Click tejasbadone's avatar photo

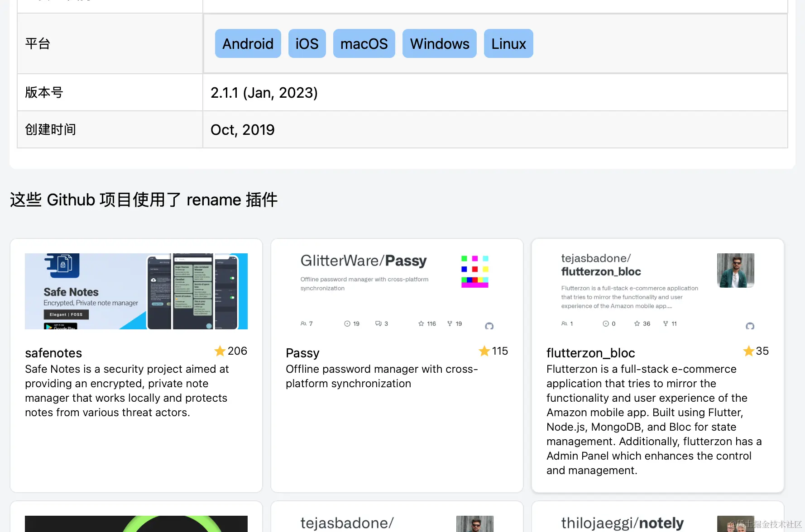[x=735, y=270]
